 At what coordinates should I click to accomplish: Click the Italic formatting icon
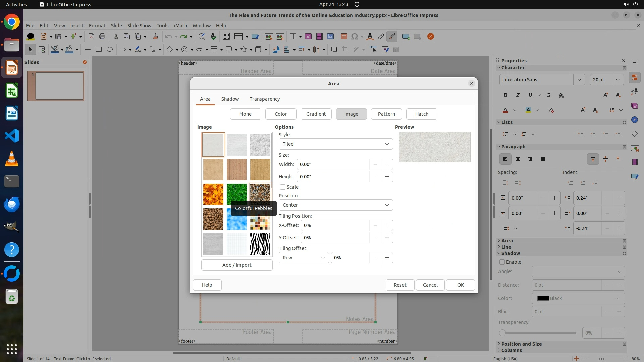[x=518, y=95]
